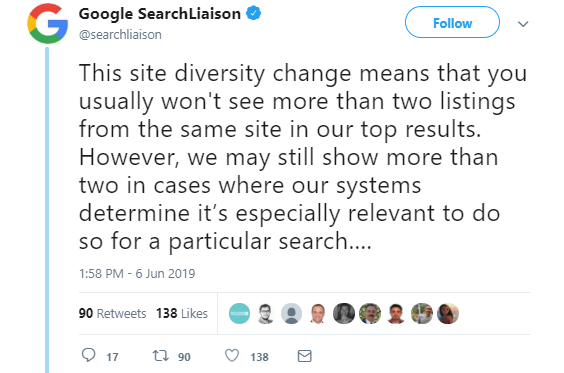The image size is (564, 373).
Task: Follow the Google SearchLiaison account
Action: pyautogui.click(x=452, y=22)
